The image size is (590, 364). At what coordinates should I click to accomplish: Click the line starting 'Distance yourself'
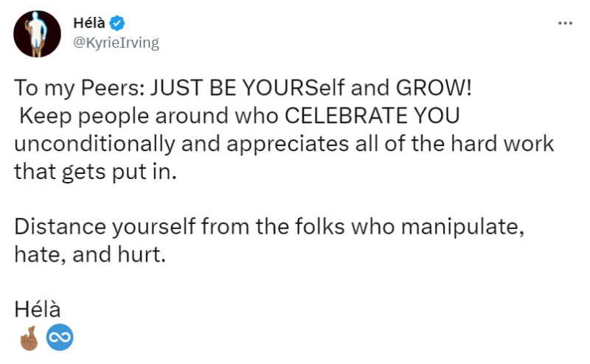click(x=269, y=228)
